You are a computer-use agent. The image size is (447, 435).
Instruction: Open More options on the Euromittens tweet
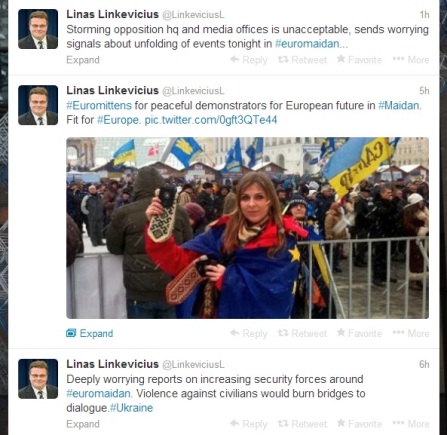click(411, 333)
